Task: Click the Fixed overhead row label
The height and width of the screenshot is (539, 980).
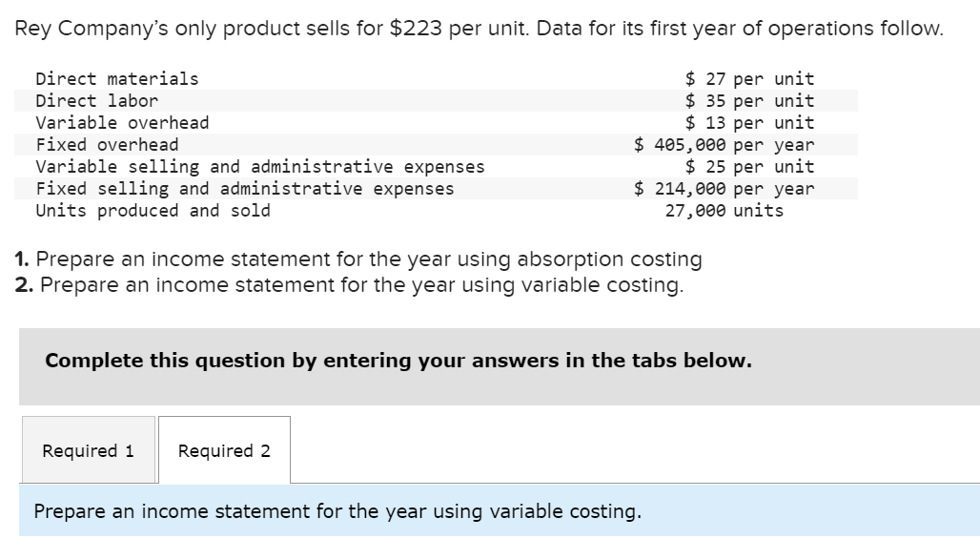Action: coord(107,144)
